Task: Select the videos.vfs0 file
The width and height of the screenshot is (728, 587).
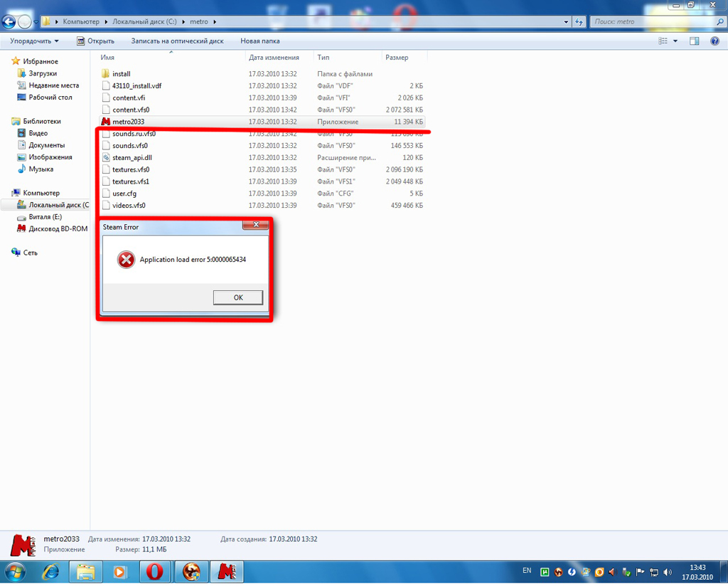Action: [262, 206]
